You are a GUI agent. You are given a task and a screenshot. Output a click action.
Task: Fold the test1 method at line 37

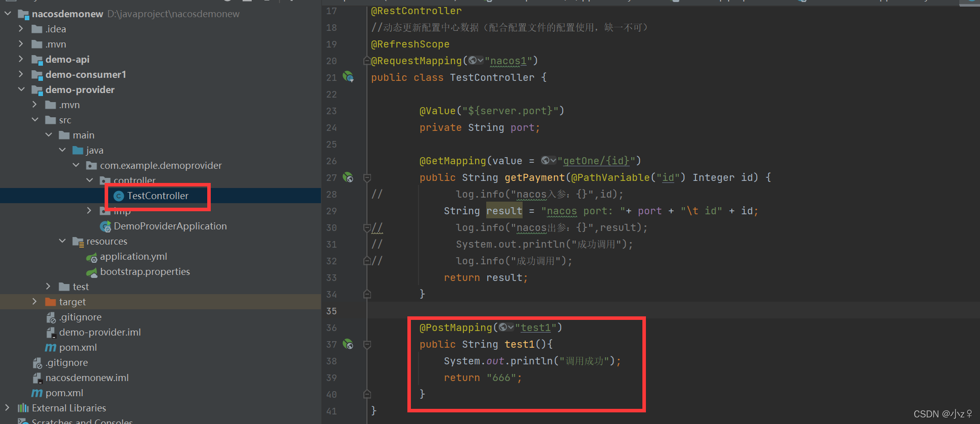[367, 345]
